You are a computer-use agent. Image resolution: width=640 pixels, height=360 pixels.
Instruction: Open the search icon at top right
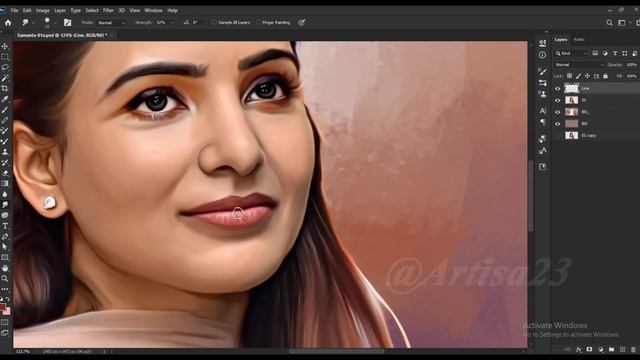609,23
